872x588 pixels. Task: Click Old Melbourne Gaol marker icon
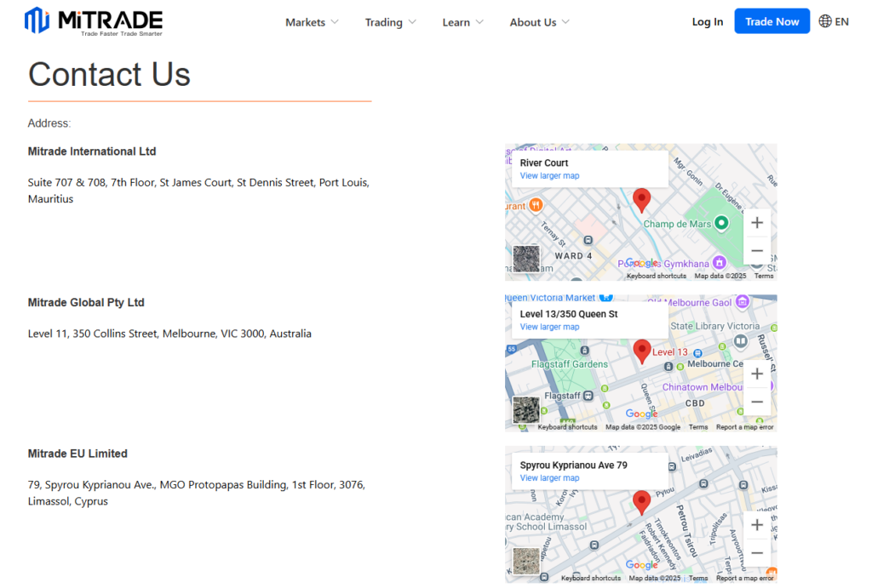[742, 302]
